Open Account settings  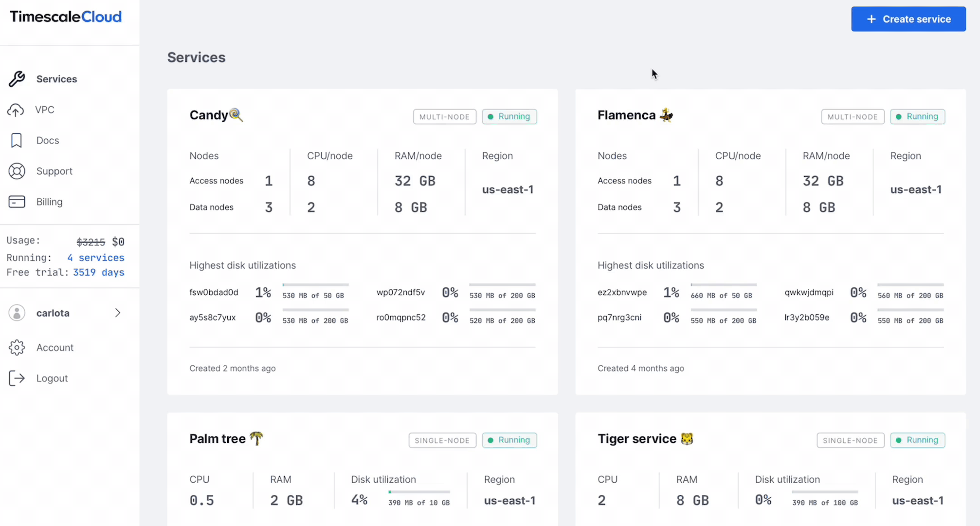[54, 347]
